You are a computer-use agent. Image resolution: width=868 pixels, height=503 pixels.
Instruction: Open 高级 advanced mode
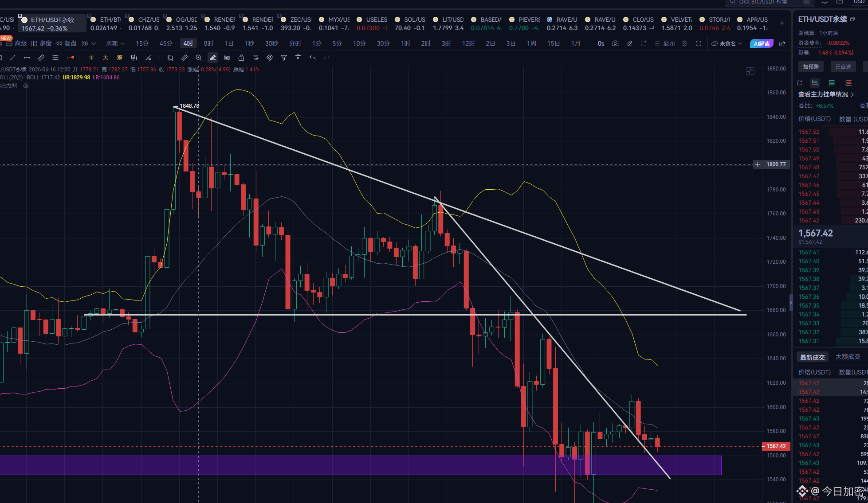click(17, 43)
